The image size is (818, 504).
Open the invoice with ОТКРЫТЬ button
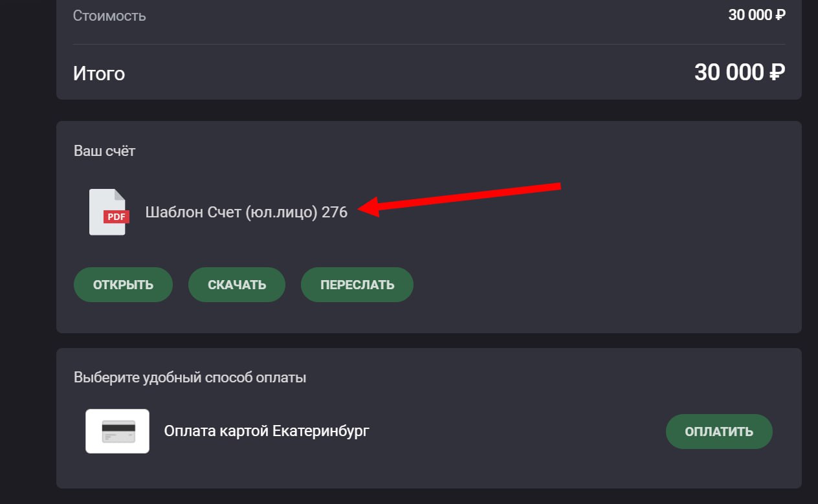[123, 285]
